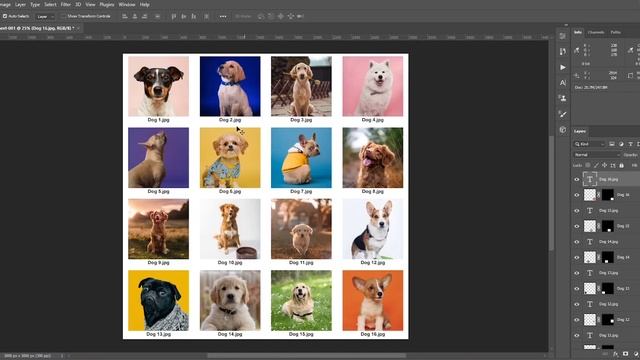
Task: Align top edges icon in options bar
Action: click(x=174, y=16)
